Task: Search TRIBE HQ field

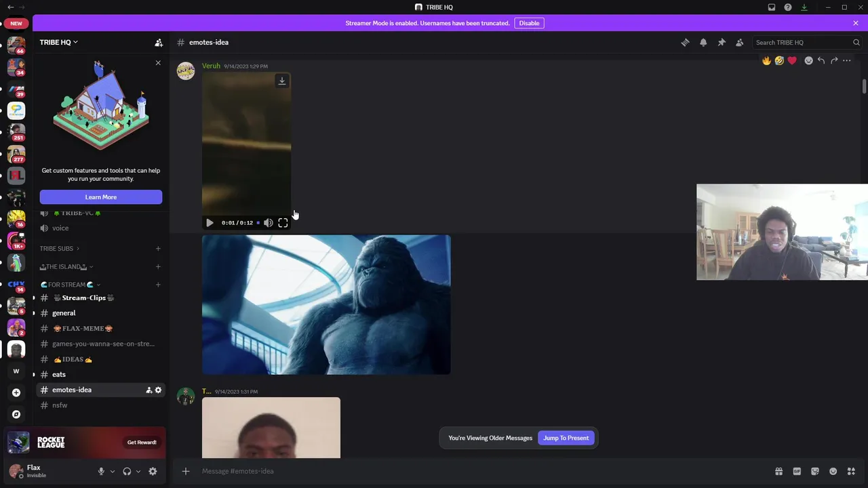Action: 807,42
